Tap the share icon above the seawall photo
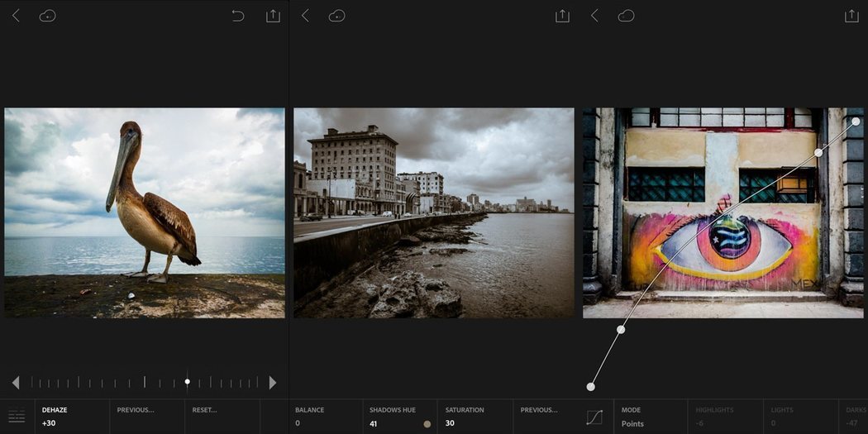 562,16
